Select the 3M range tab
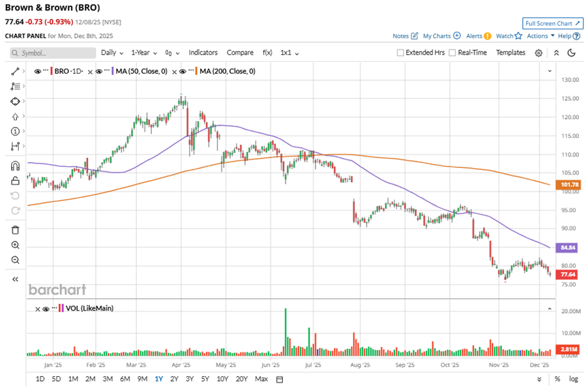The width and height of the screenshot is (588, 390). (x=108, y=379)
